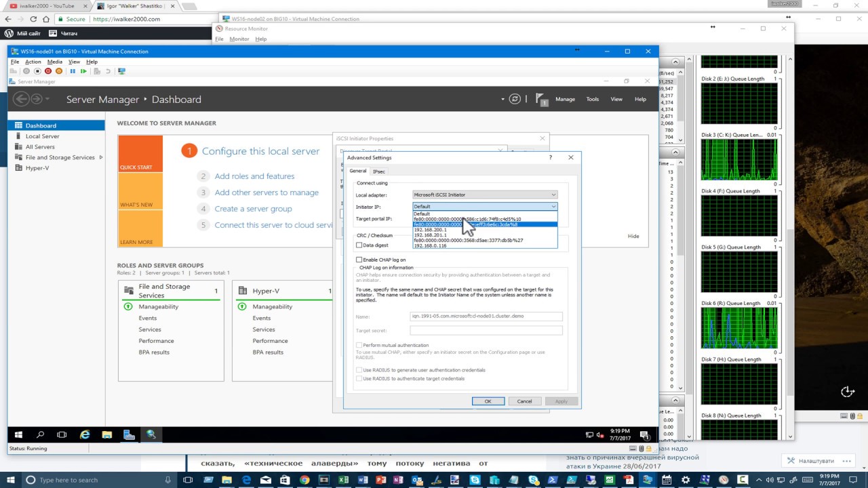The image size is (868, 488).
Task: Open File Explorer in guest taskbar
Action: pyautogui.click(x=106, y=434)
